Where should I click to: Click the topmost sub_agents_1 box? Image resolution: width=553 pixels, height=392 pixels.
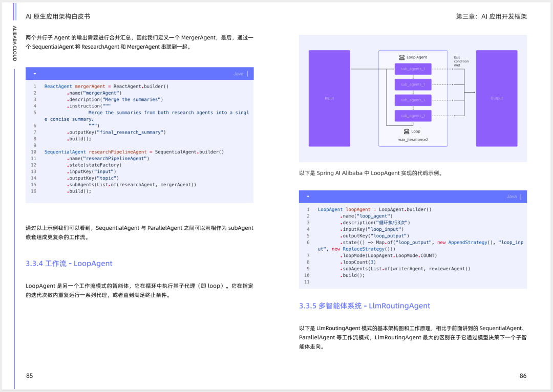413,69
